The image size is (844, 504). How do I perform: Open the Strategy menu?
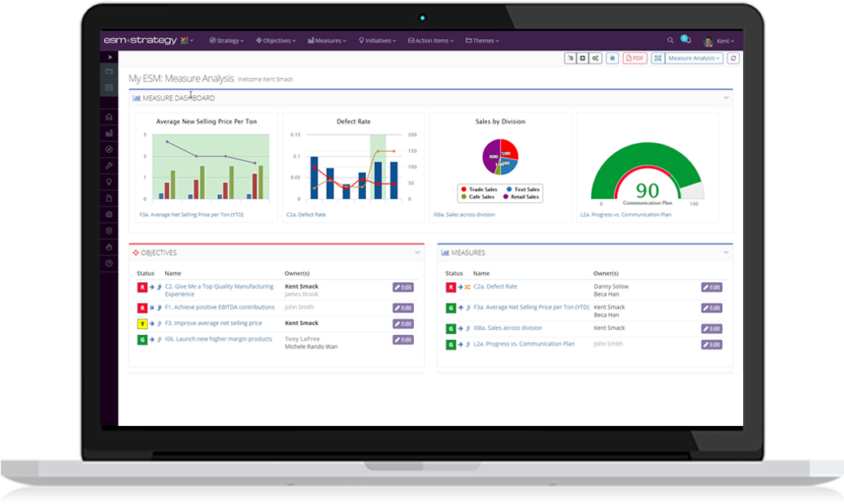(227, 40)
